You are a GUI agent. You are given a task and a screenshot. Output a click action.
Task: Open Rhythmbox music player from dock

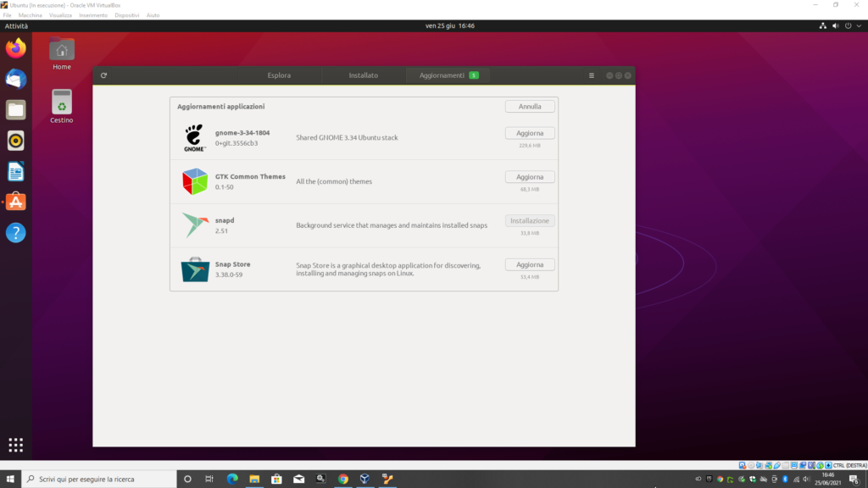[x=15, y=140]
